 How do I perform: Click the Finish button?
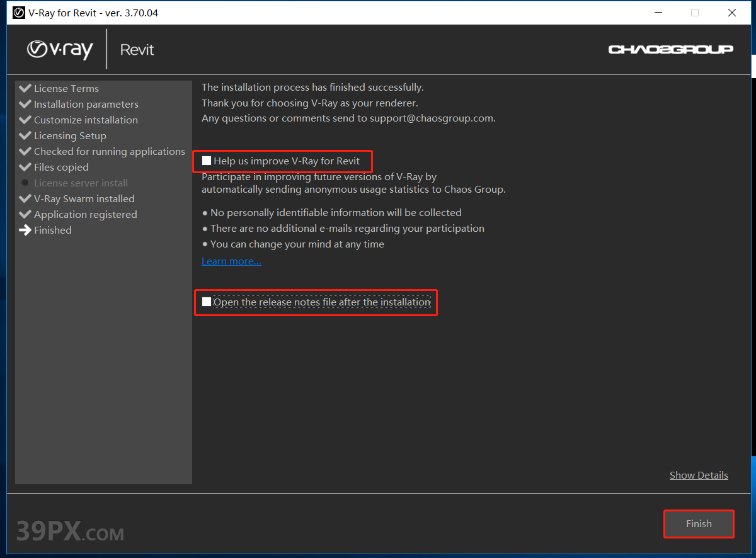(x=699, y=523)
